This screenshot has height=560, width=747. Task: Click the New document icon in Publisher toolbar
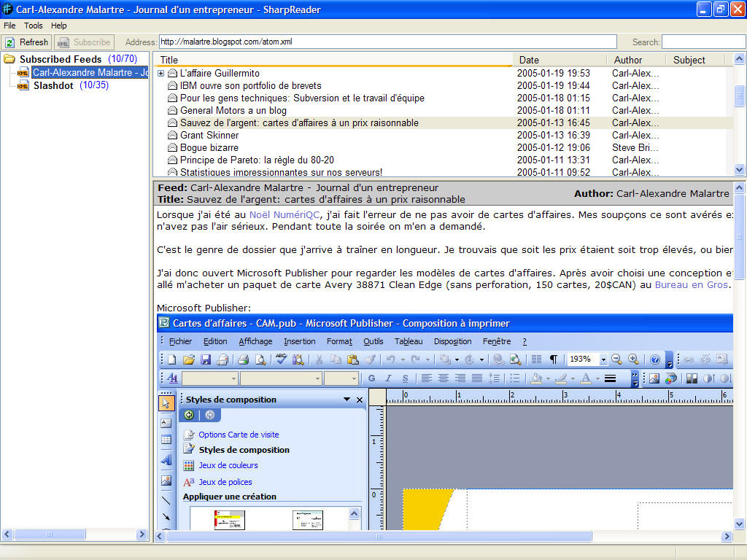(172, 359)
